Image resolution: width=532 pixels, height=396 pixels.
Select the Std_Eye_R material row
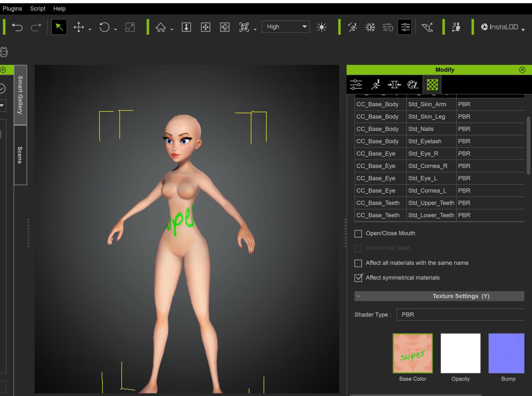pos(439,154)
